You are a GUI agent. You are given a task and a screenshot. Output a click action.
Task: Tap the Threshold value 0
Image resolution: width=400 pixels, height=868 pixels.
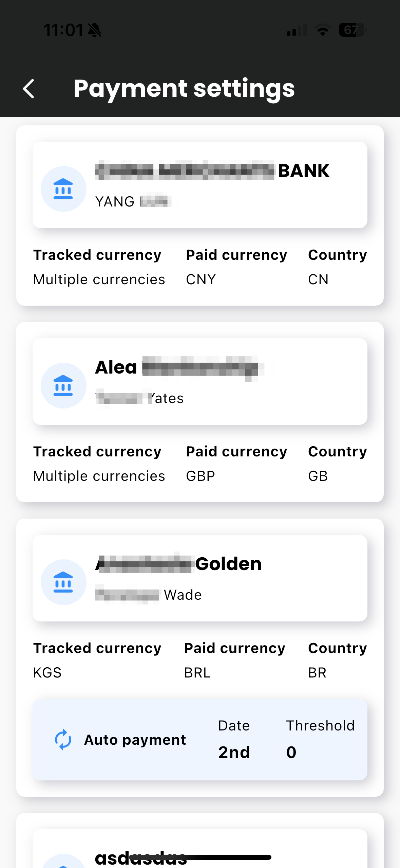[x=291, y=752]
